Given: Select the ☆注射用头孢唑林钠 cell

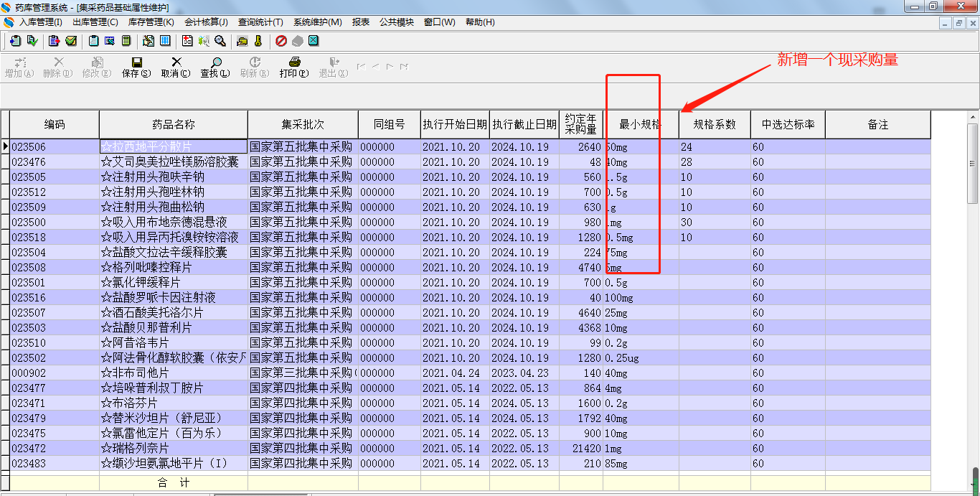Looking at the screenshot, I should point(174,192).
